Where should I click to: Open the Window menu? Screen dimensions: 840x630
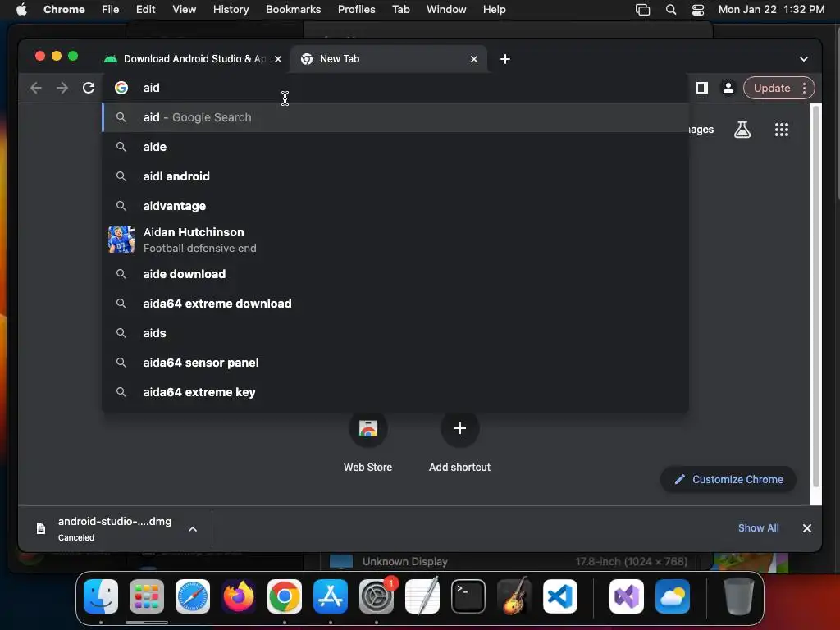(x=446, y=10)
